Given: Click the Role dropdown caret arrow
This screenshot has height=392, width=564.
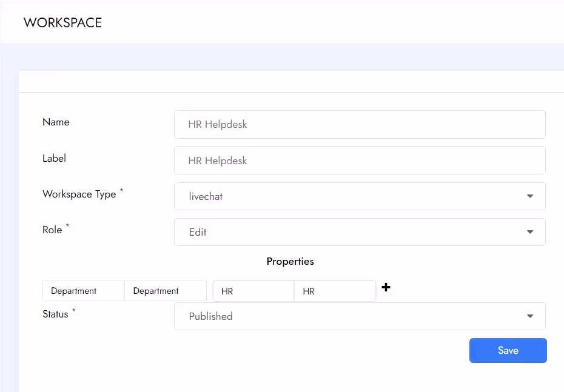Looking at the screenshot, I should 530,232.
